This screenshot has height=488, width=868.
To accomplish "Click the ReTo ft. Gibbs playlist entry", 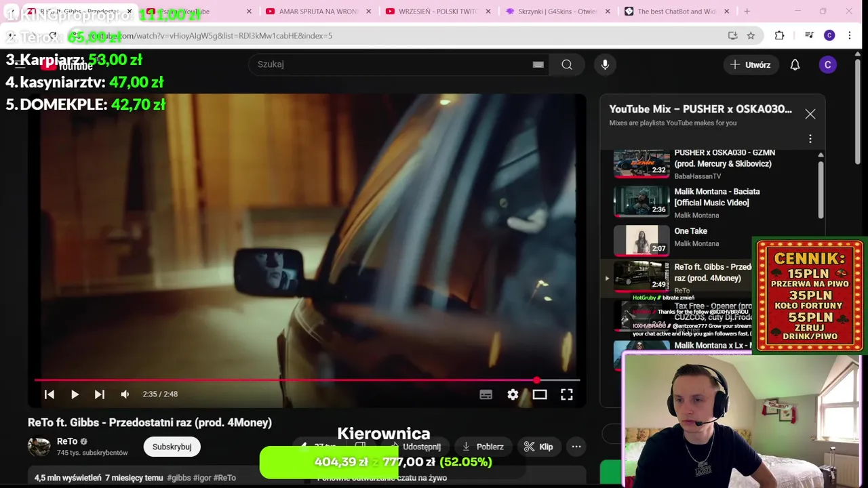I will click(678, 277).
